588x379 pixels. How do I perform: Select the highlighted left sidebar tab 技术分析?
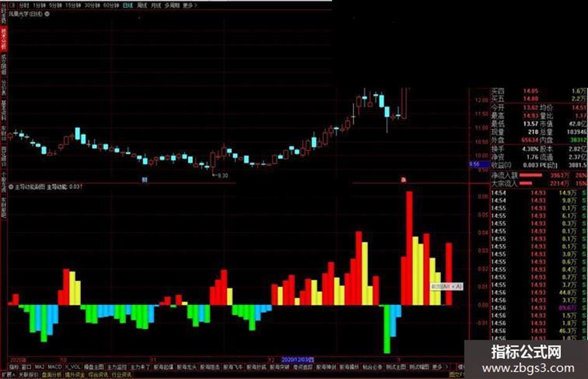(x=3, y=39)
